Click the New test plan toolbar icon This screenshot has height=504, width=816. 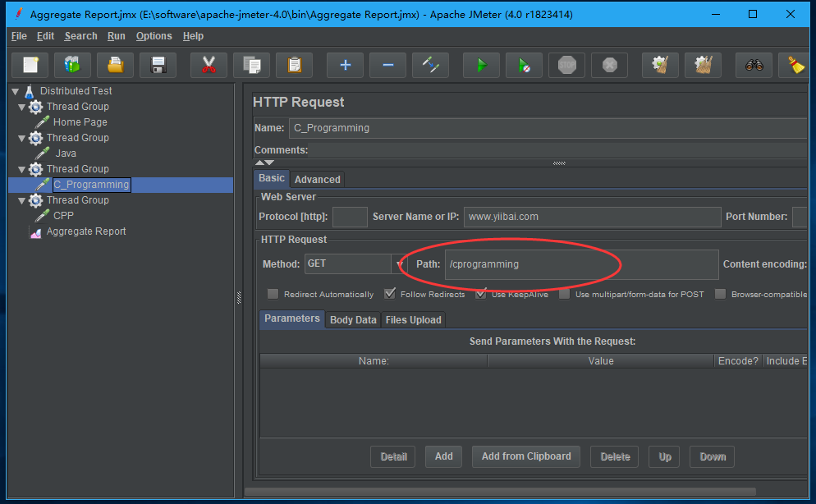[30, 65]
